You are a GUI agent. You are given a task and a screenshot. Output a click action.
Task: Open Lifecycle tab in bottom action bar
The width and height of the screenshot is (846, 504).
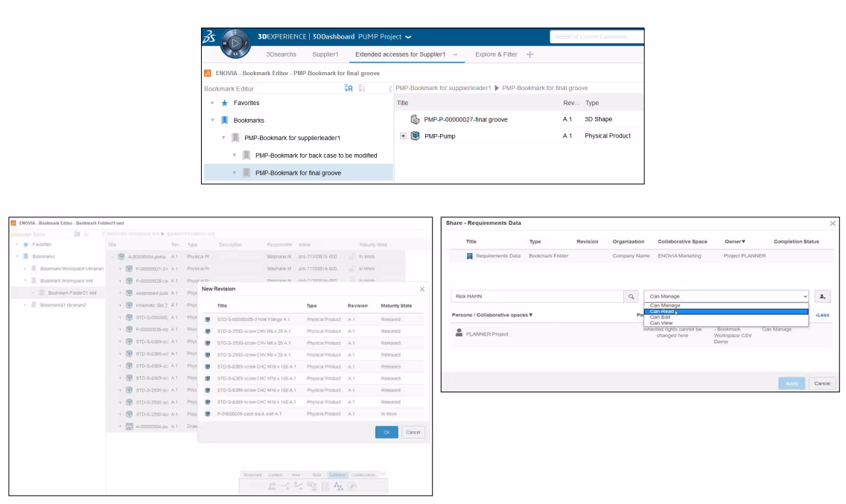tap(337, 475)
